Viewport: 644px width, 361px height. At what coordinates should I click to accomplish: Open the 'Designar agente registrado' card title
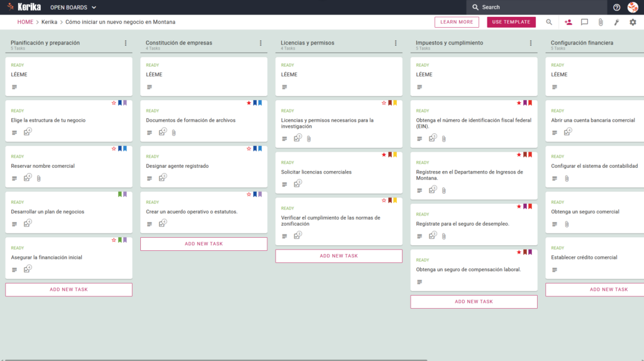pos(177,166)
